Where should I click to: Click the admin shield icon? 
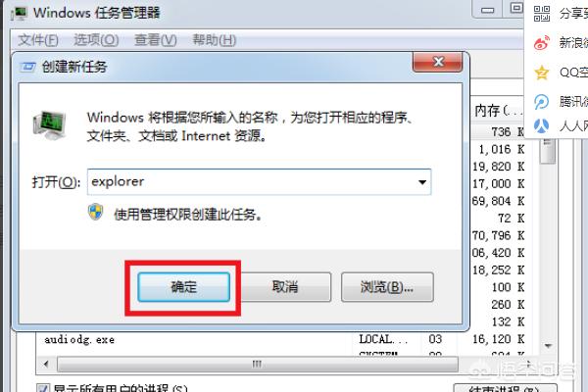(x=96, y=213)
